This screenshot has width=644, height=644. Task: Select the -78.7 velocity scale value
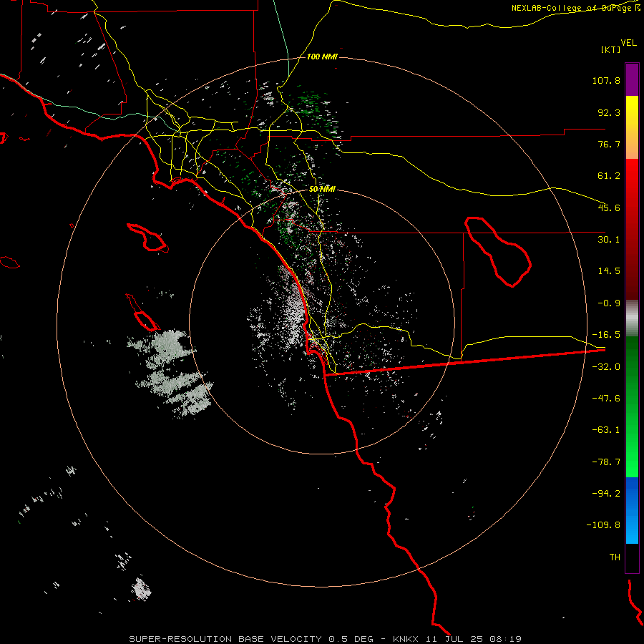(x=606, y=462)
